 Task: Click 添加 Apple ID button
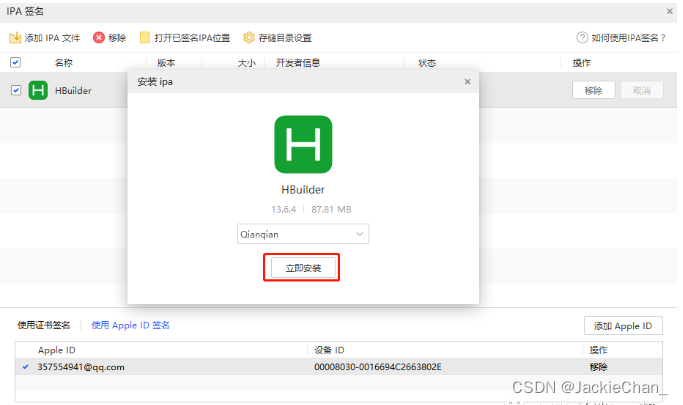(623, 326)
